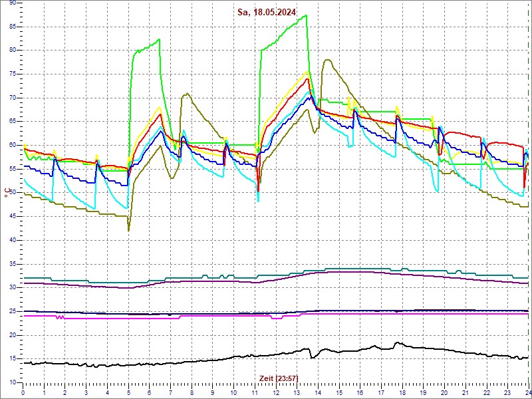Screen dimensions: 532x399
Task: Click the '°C' temperature axis label
Action: tap(6, 193)
